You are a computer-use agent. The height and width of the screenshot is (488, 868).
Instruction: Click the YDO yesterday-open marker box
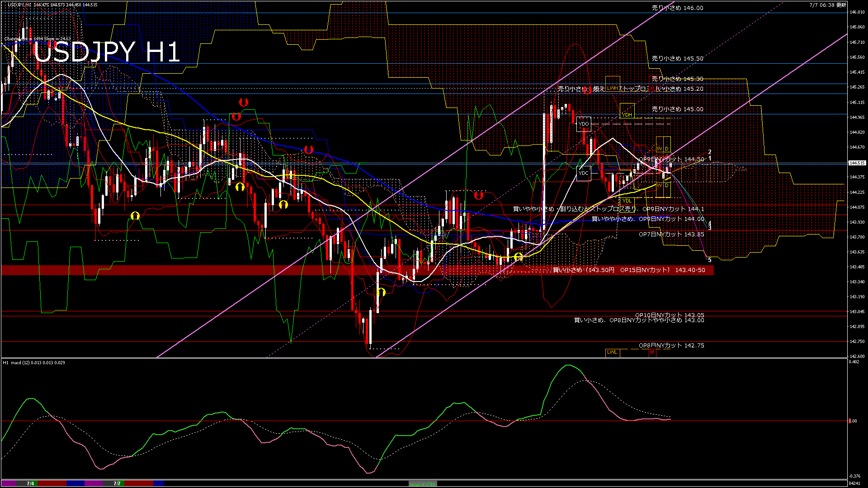[584, 124]
